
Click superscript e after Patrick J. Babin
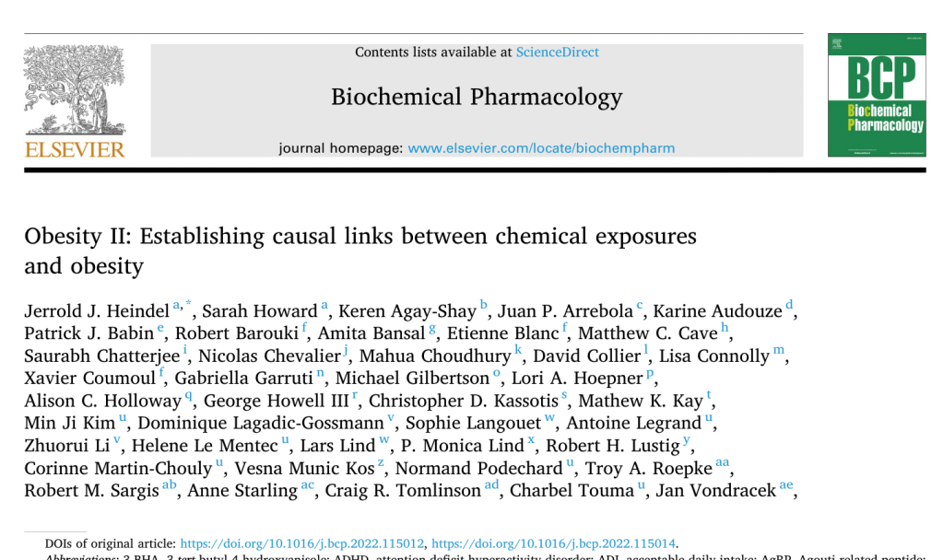tap(160, 327)
